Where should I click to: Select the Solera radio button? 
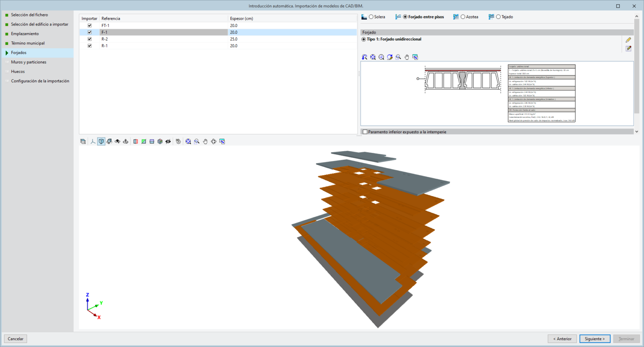coord(371,17)
